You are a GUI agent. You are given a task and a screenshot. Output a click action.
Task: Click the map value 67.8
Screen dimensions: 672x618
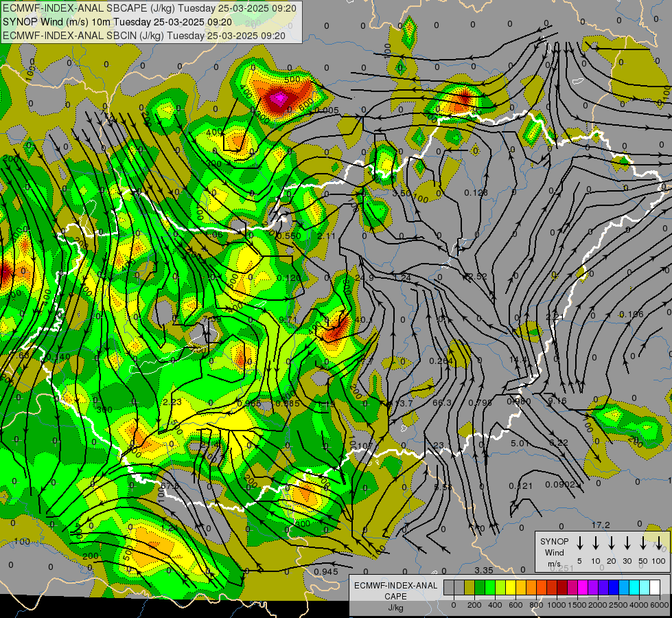tap(170, 485)
